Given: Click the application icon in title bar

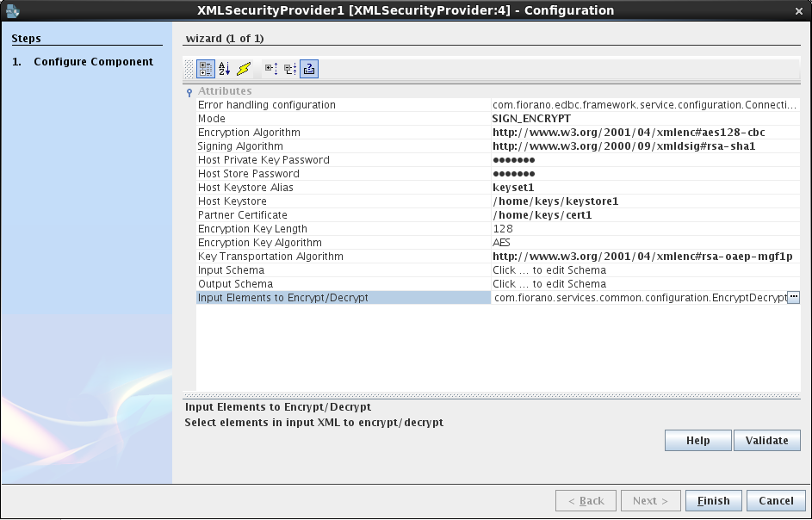Looking at the screenshot, I should click(x=12, y=10).
